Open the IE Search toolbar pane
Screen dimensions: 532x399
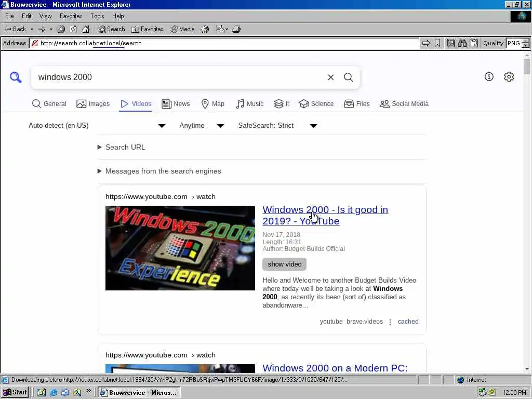(x=112, y=29)
